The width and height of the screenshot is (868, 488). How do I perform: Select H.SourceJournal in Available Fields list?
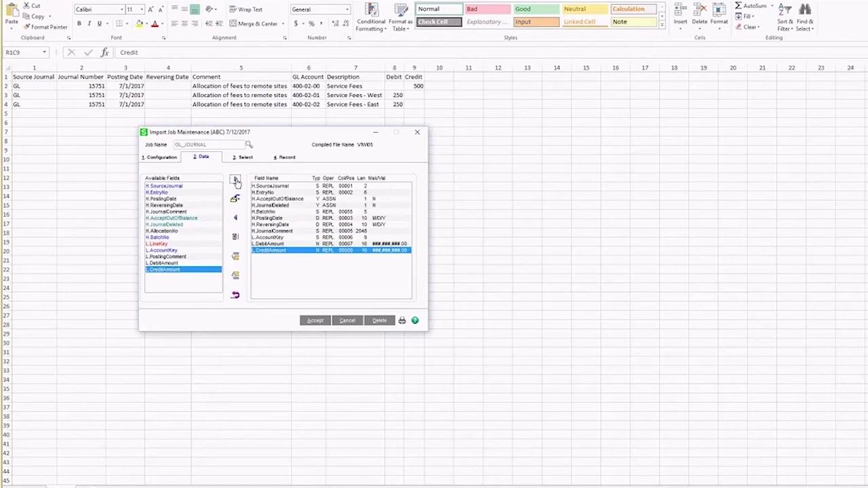pos(183,186)
